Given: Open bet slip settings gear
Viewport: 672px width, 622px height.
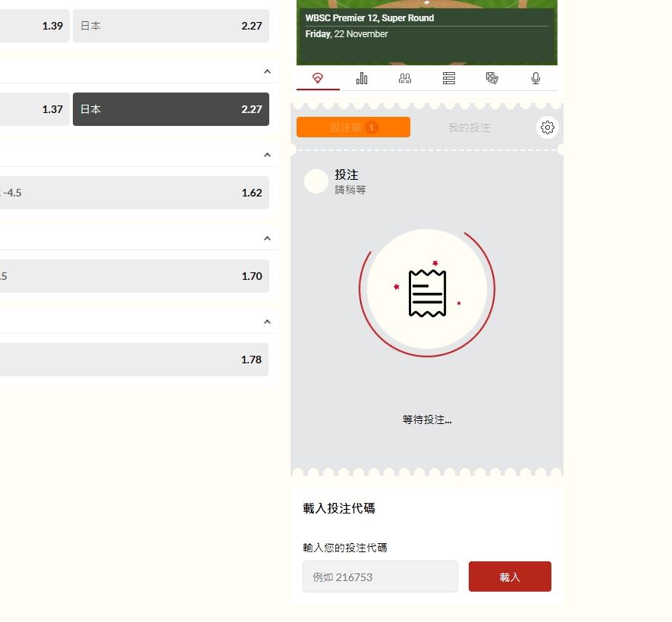Looking at the screenshot, I should click(x=548, y=127).
